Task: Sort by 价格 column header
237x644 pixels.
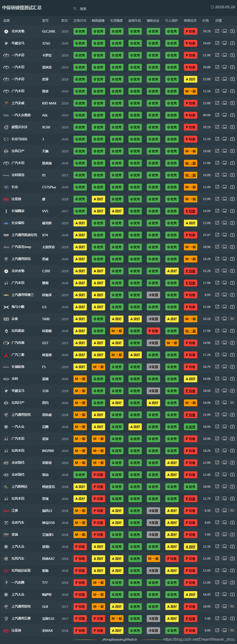Action: point(205,21)
